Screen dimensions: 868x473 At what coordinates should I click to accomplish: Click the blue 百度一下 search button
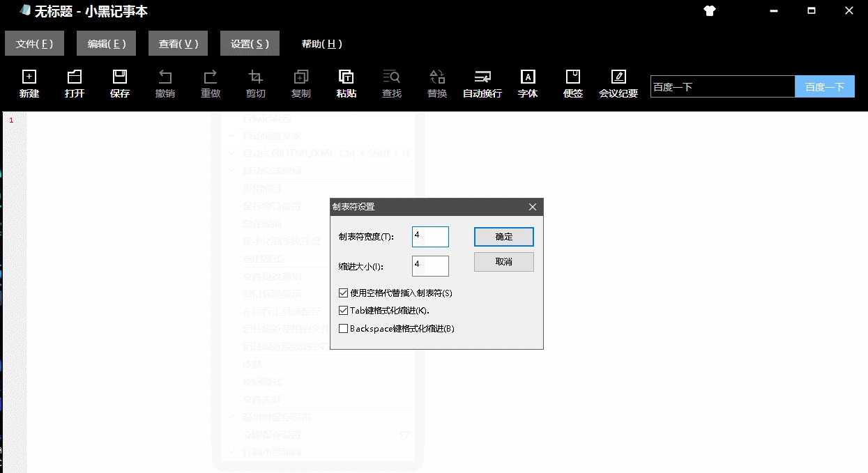(x=825, y=86)
